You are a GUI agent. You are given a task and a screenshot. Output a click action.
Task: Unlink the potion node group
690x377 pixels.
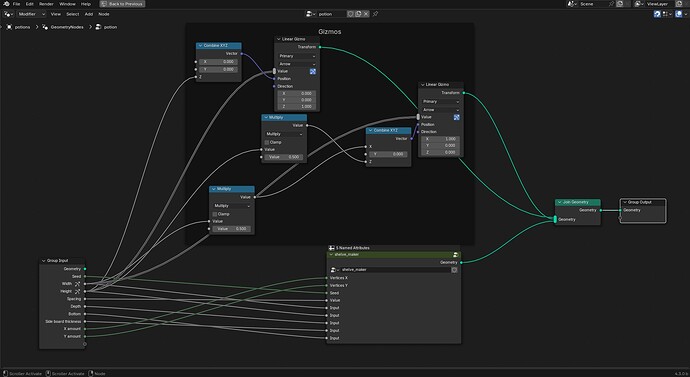pyautogui.click(x=366, y=14)
